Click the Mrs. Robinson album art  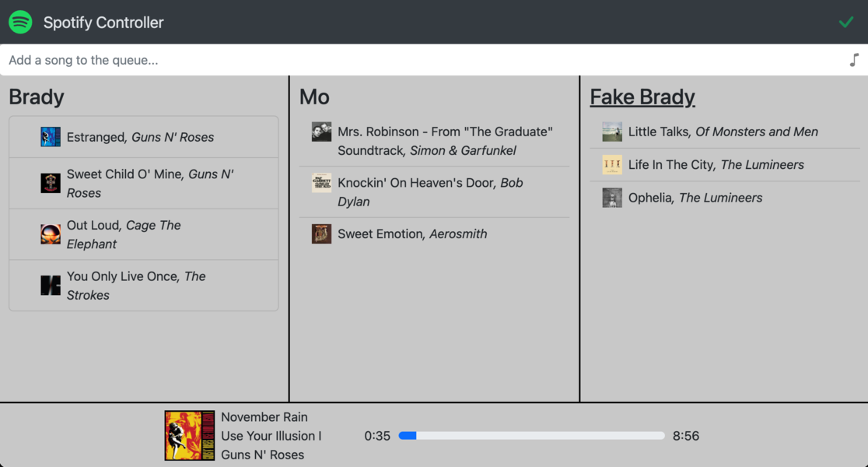pos(321,132)
